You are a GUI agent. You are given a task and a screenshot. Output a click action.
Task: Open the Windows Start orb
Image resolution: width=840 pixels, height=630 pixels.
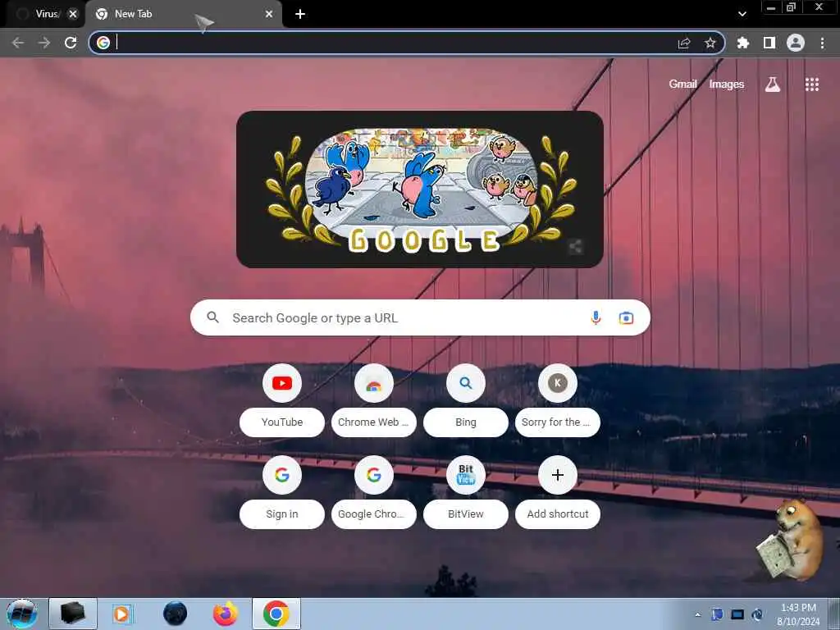[x=21, y=614]
